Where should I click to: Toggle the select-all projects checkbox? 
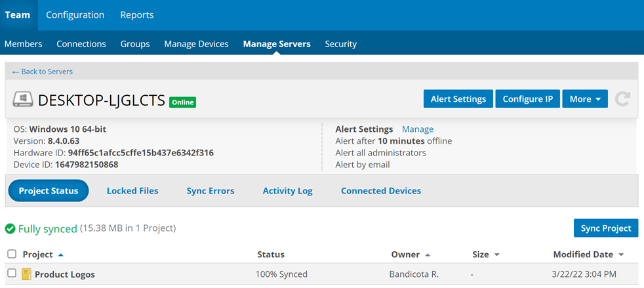(x=12, y=255)
